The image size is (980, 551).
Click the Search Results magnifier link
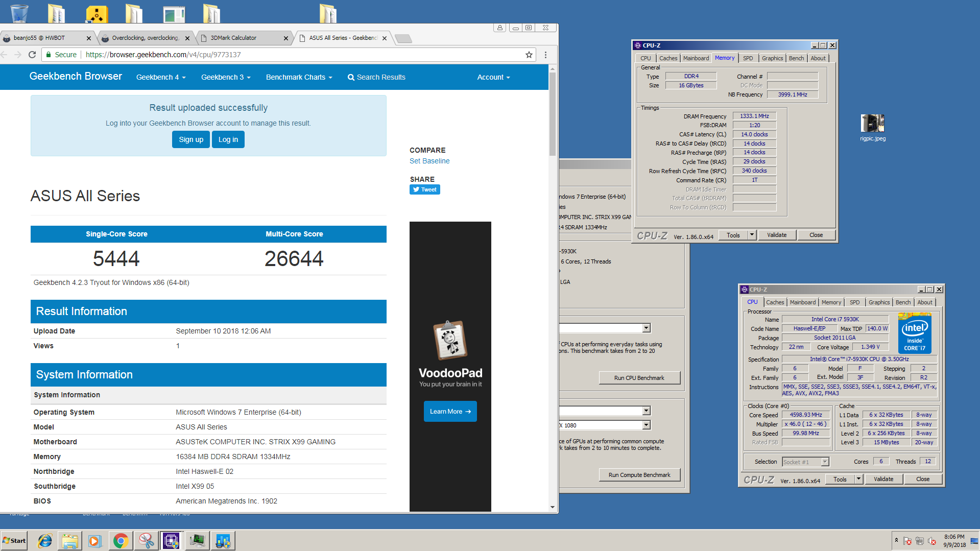coord(376,77)
